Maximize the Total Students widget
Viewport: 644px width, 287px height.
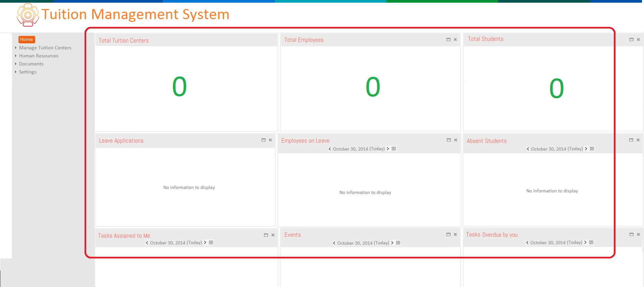632,40
